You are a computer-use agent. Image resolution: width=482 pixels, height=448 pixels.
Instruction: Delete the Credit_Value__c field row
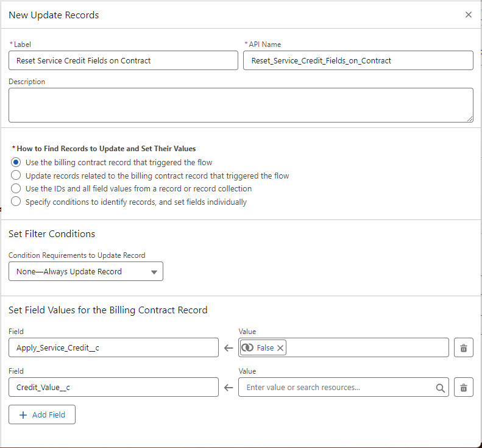[463, 387]
